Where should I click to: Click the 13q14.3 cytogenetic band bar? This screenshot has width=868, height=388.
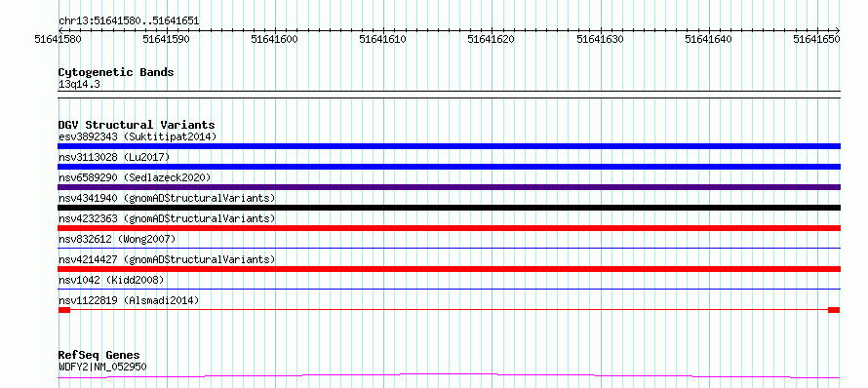tap(449, 95)
